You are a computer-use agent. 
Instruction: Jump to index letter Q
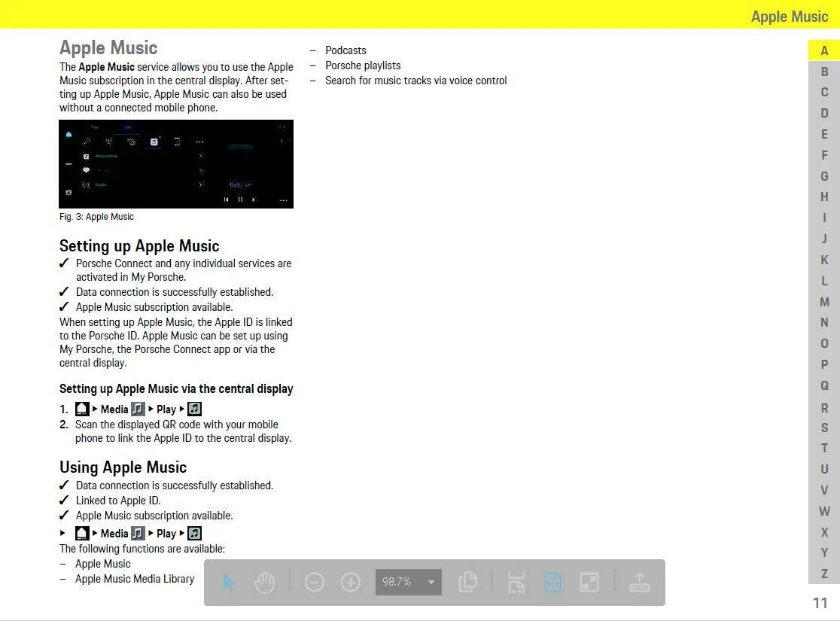[x=824, y=386]
